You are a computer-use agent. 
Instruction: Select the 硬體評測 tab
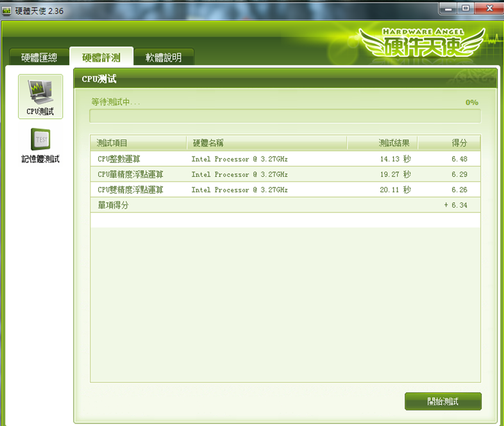point(101,57)
